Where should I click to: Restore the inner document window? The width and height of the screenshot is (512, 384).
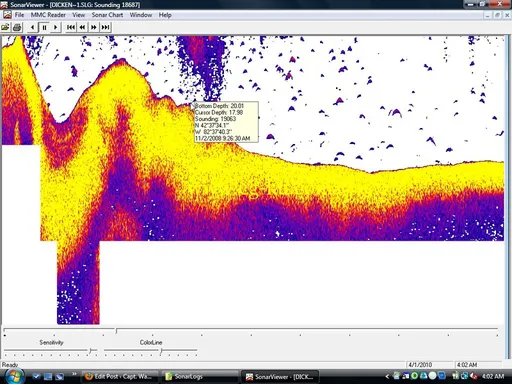pyautogui.click(x=497, y=15)
